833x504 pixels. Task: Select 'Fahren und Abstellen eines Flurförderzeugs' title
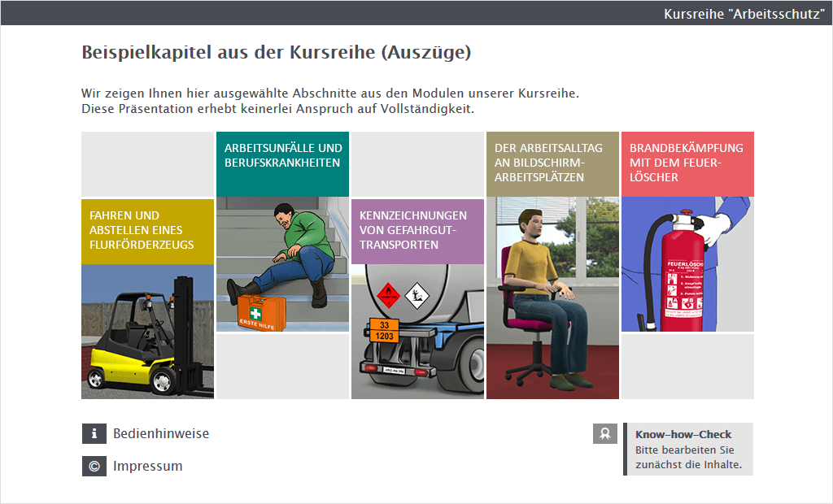click(147, 231)
